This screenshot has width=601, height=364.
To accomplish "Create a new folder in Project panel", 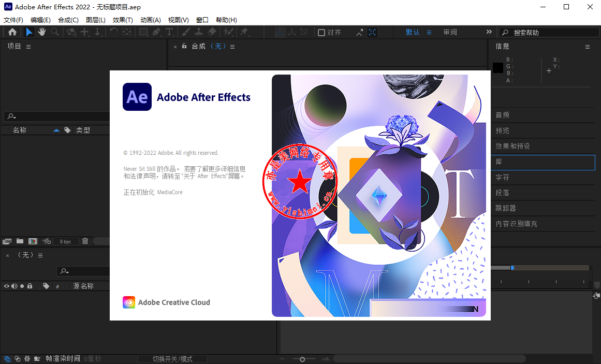I will [20, 241].
